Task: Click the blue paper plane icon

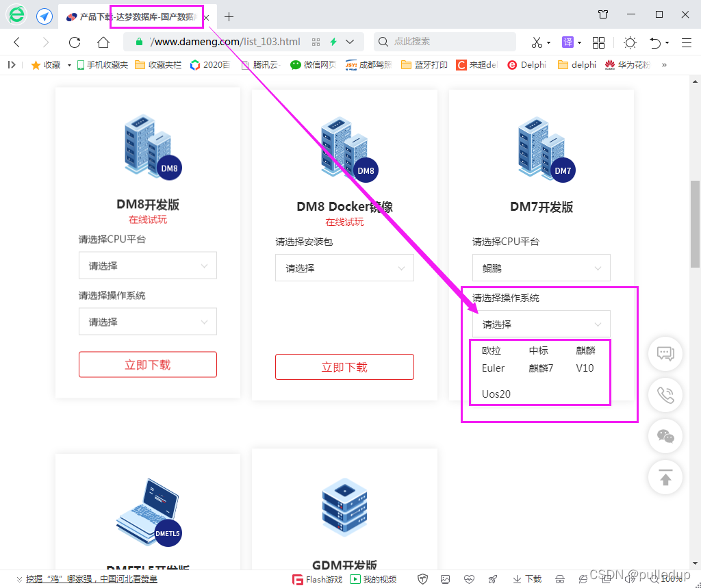Action: (x=44, y=16)
